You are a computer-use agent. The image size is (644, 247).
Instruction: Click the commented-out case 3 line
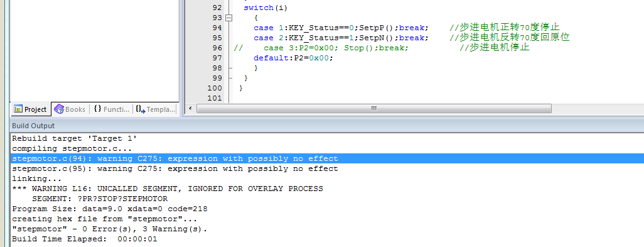[x=382, y=48]
